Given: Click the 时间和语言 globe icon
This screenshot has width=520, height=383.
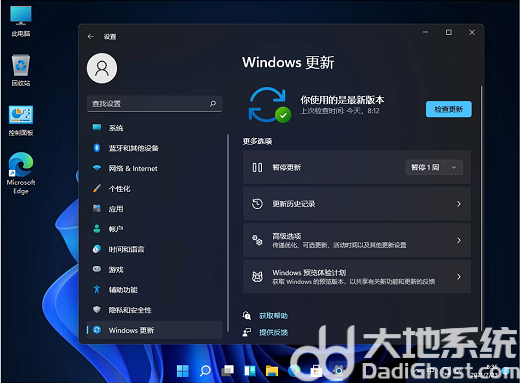Looking at the screenshot, I should tap(97, 249).
